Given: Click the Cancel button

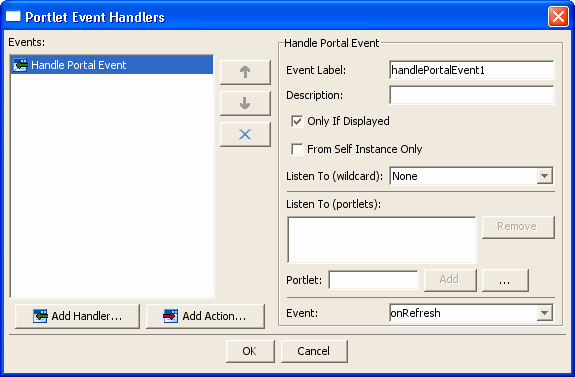Looking at the screenshot, I should (x=314, y=351).
